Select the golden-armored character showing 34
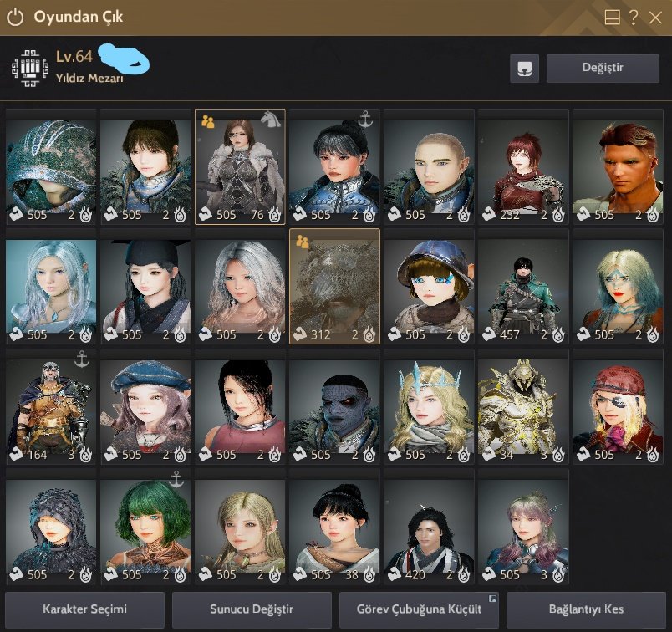The height and width of the screenshot is (632, 672). click(523, 406)
